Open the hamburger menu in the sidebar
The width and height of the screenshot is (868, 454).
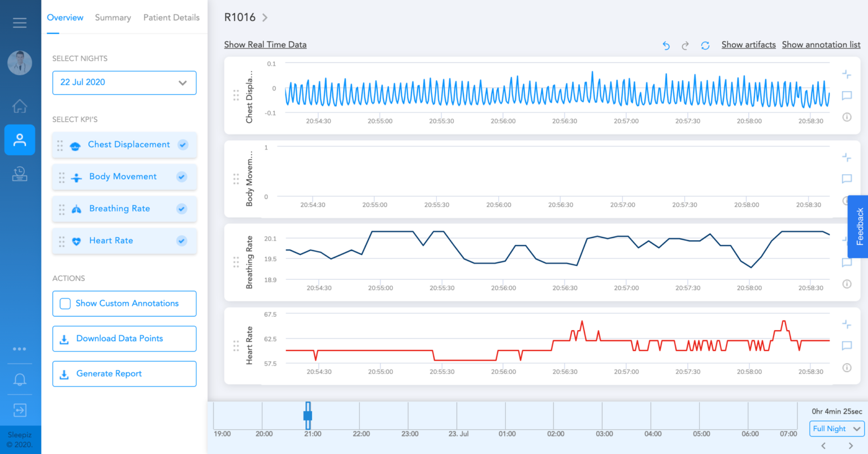pos(20,23)
